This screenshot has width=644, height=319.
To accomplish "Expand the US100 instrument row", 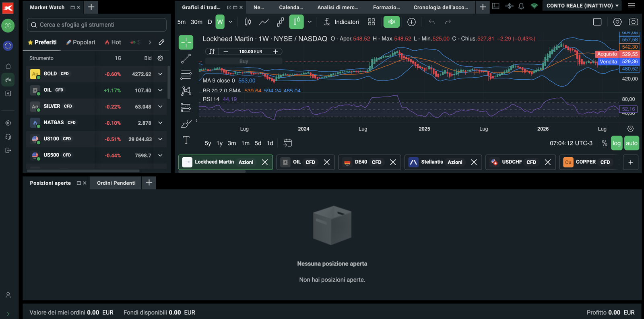I will pos(160,139).
